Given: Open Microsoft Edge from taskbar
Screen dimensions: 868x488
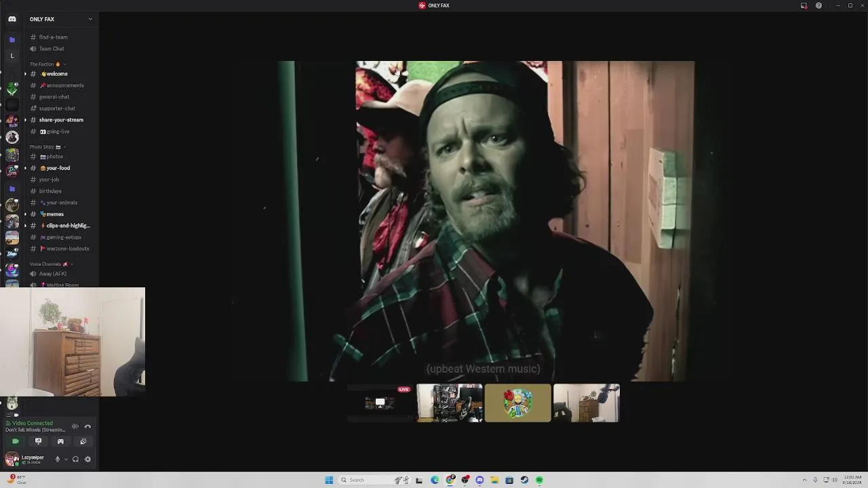Looking at the screenshot, I should (435, 480).
